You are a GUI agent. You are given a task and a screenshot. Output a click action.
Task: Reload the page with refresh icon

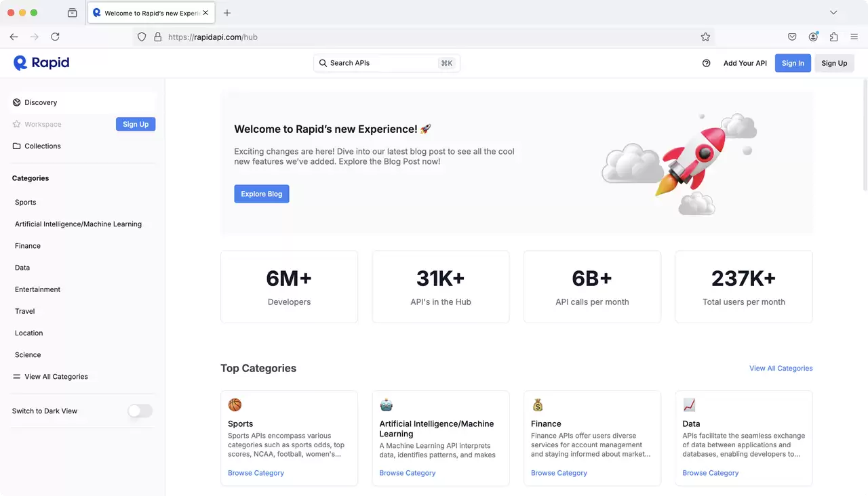coord(56,37)
